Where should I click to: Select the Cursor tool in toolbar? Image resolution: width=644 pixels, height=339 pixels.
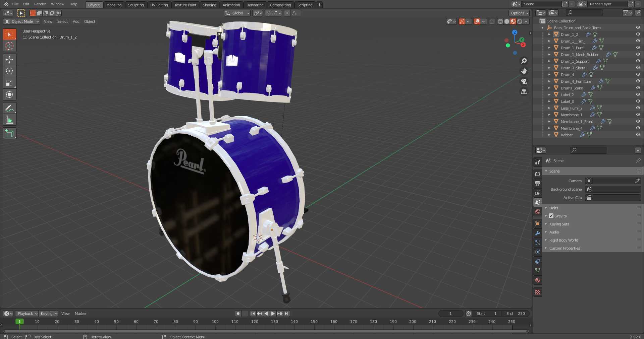[x=9, y=46]
